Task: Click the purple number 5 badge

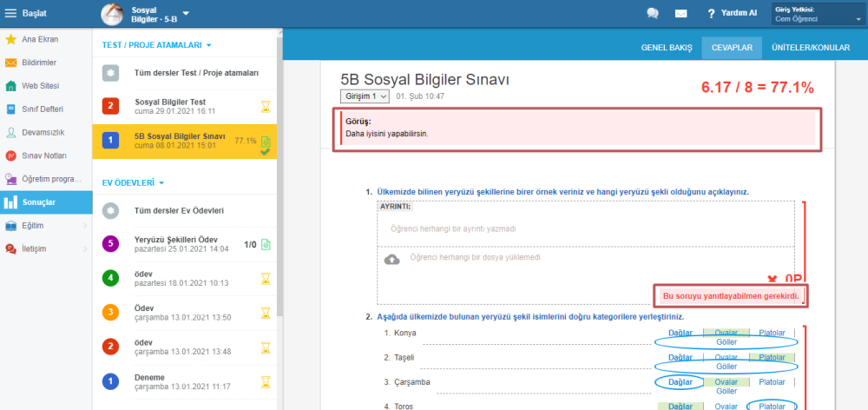Action: [x=111, y=243]
